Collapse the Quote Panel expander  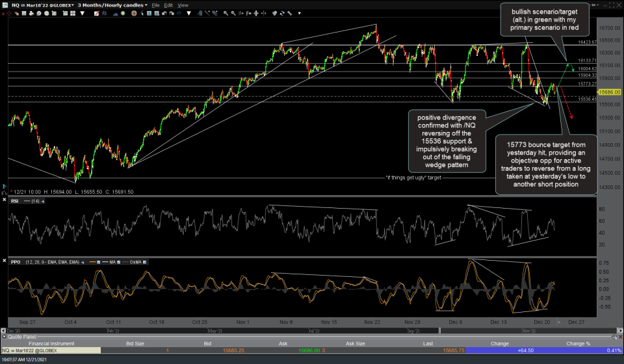click(x=5, y=337)
